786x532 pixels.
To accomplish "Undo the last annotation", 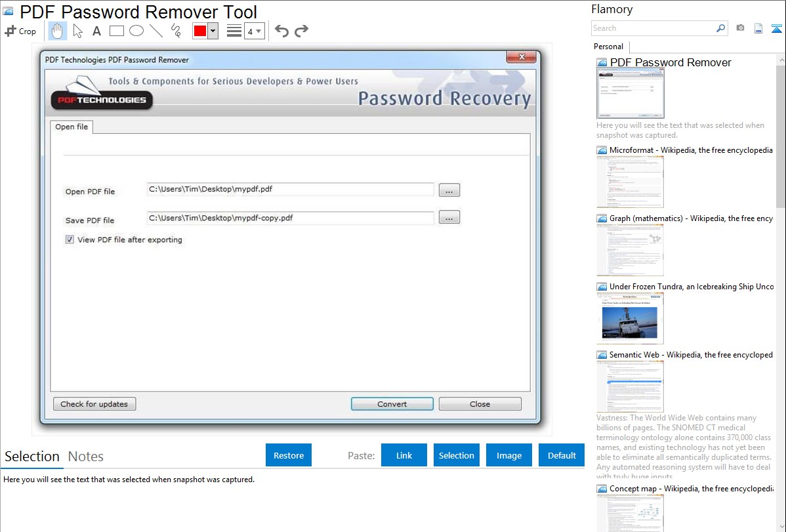I will point(281,31).
